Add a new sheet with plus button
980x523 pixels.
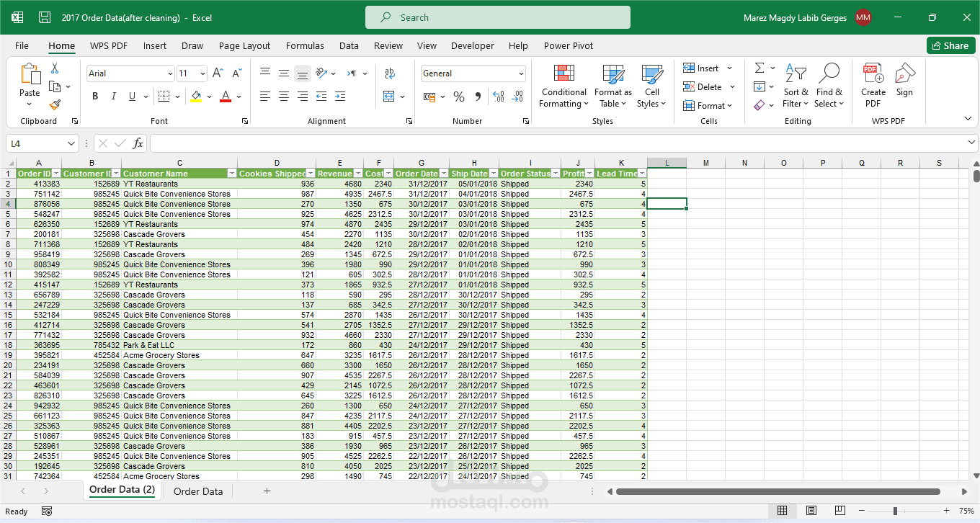[x=267, y=491]
